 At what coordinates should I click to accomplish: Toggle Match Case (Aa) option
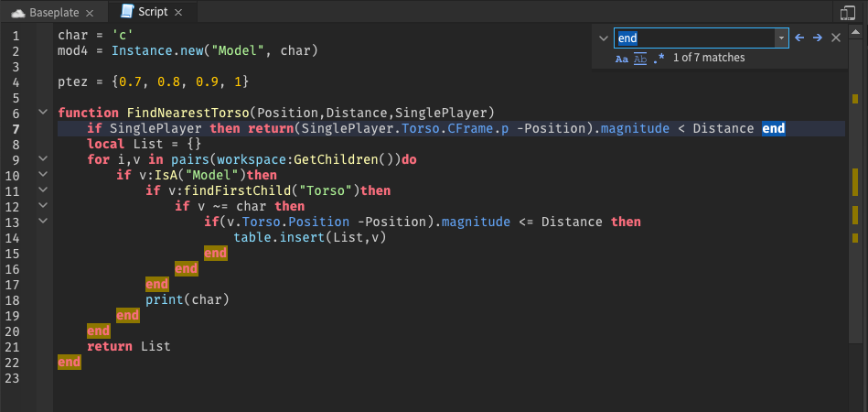(x=622, y=59)
